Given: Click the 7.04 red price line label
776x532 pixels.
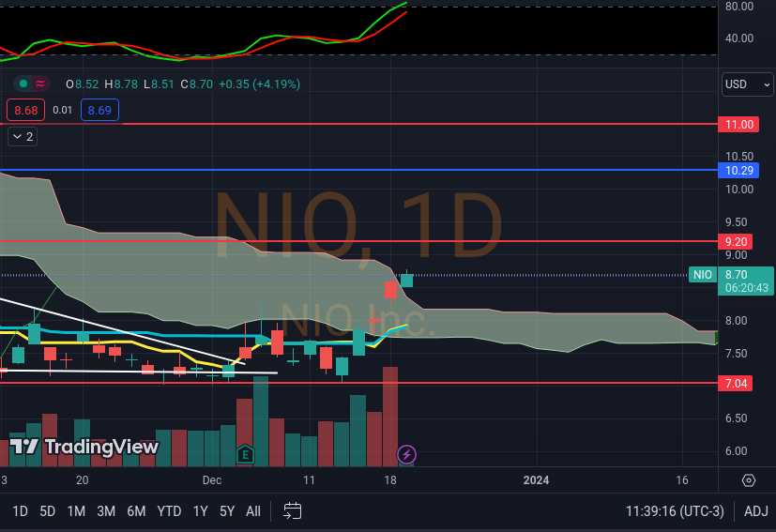Looking at the screenshot, I should click(x=736, y=383).
